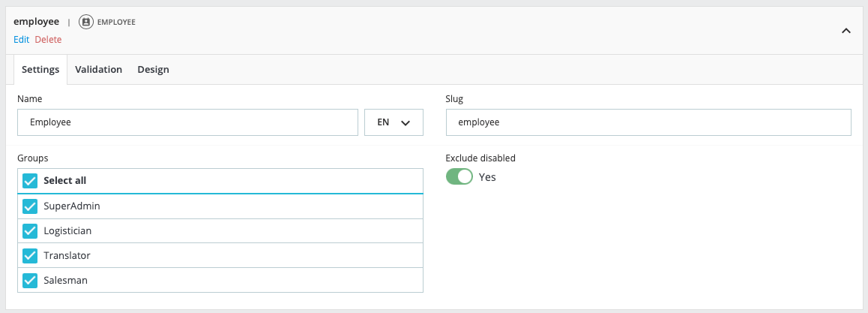Uncheck the SuperAdmin group checkbox
The width and height of the screenshot is (868, 313).
pyautogui.click(x=30, y=206)
